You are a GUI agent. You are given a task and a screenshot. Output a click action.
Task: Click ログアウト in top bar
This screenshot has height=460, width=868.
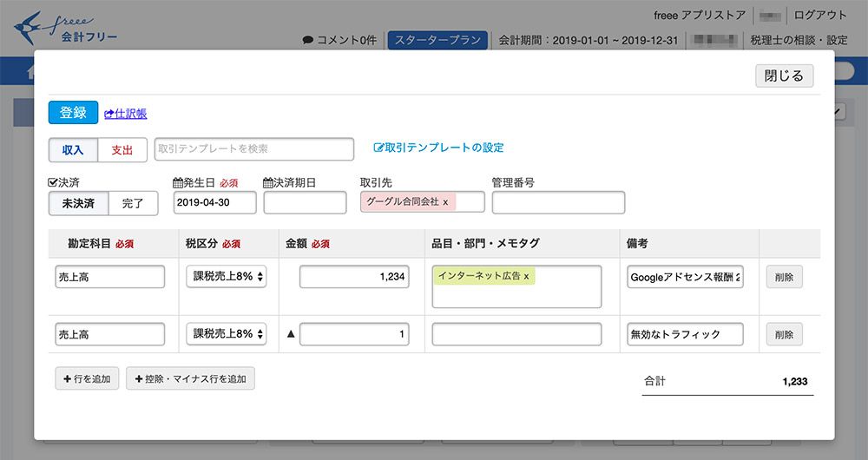tap(820, 16)
